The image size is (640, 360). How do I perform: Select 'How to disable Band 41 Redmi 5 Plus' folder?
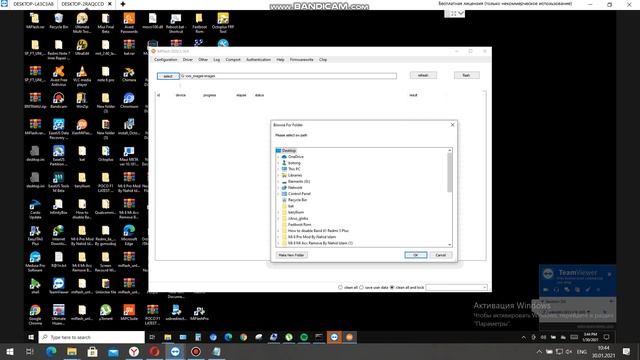pos(318,231)
